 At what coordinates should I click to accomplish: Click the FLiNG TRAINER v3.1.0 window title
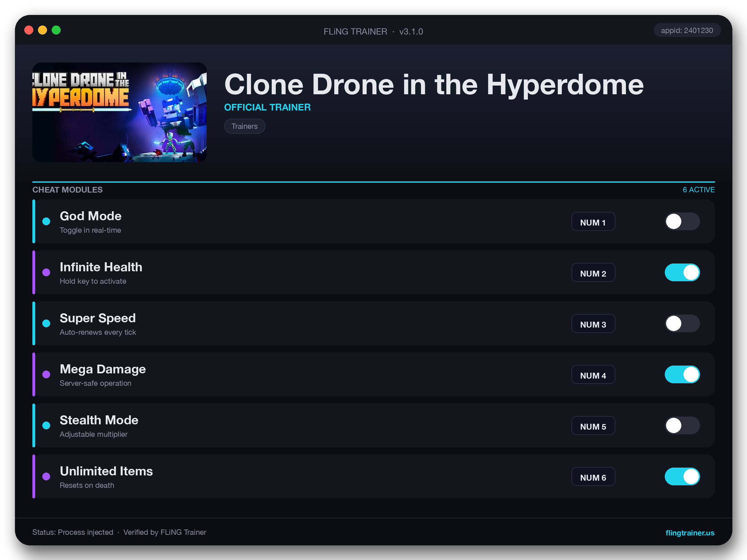pyautogui.click(x=373, y=31)
